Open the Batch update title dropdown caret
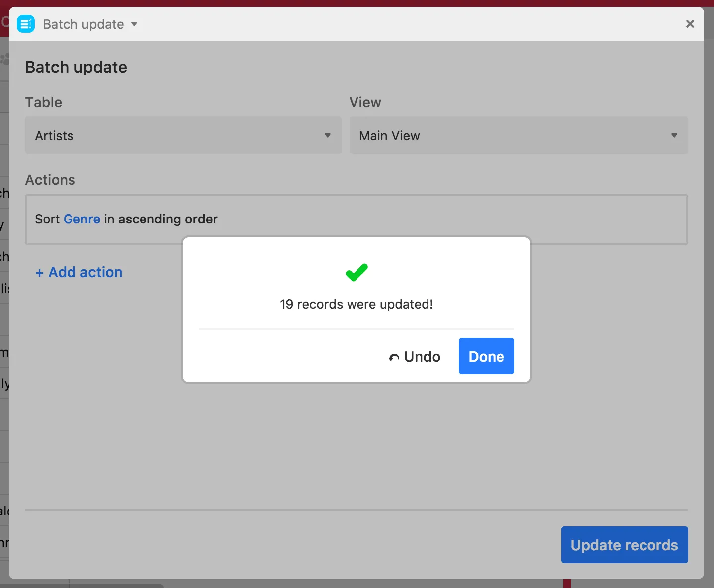 tap(134, 24)
